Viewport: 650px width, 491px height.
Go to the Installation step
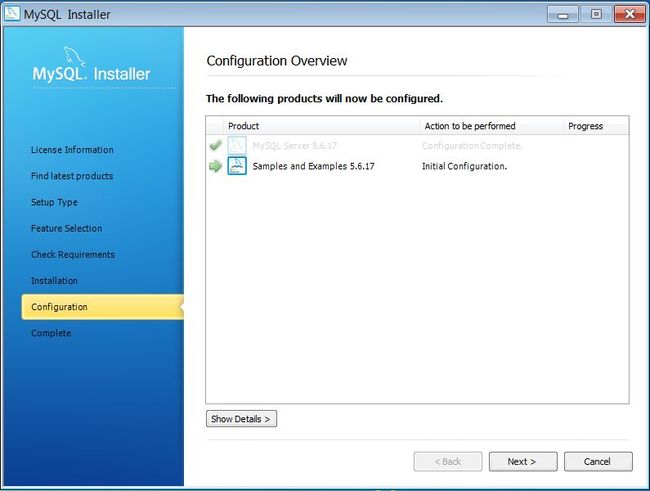point(54,281)
